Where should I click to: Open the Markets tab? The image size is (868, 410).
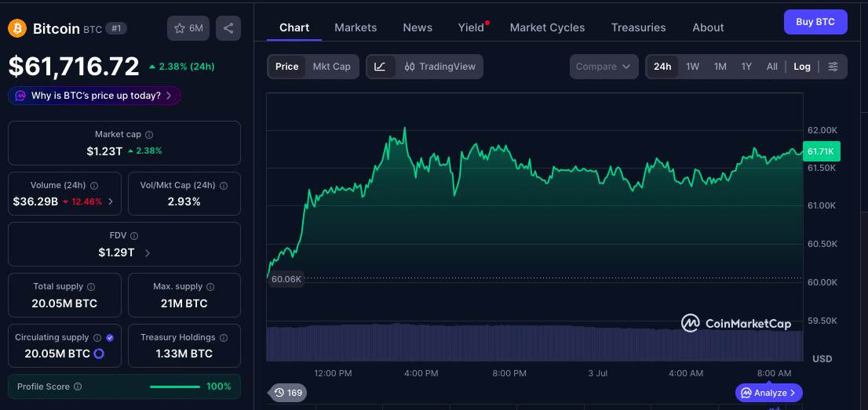[x=356, y=27]
